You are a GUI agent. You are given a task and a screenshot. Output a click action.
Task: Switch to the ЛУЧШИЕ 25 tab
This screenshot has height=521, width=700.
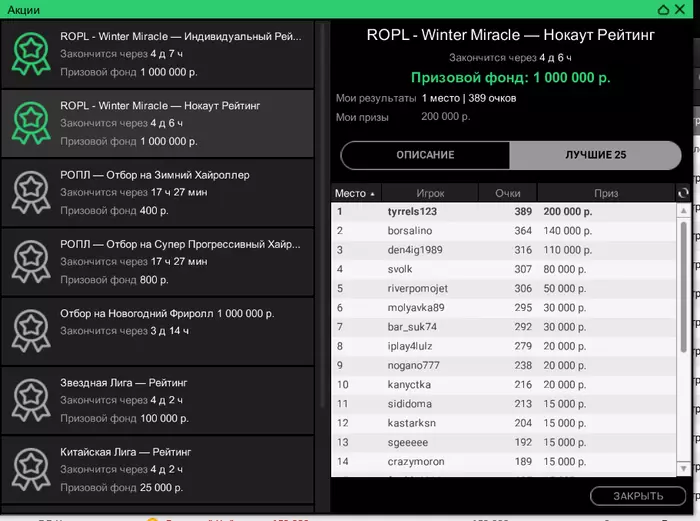tap(596, 155)
